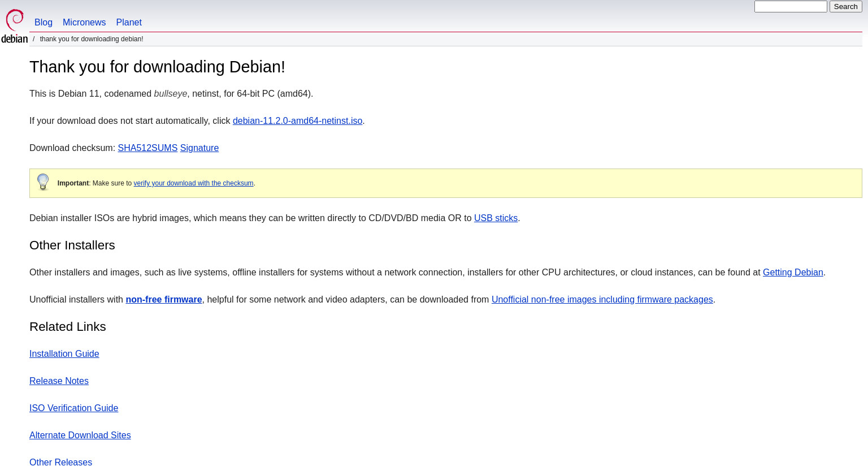Open the Other Releases link

pos(60,462)
